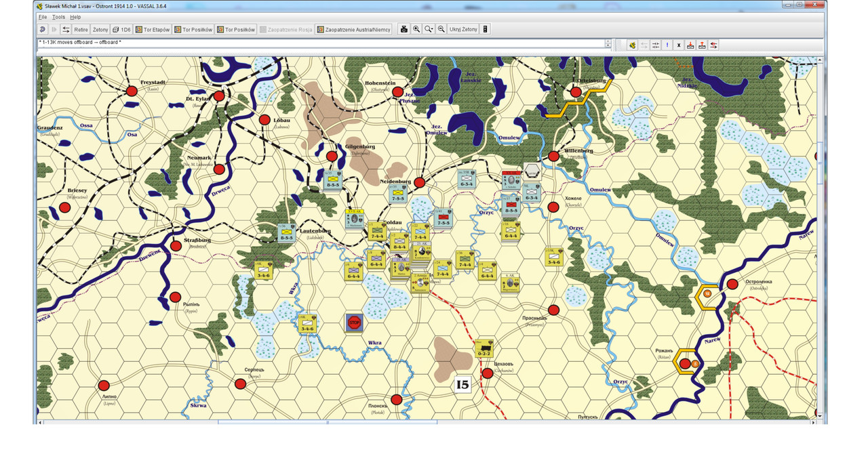Click the disabled Zaopatrzenie Rosja button
The image size is (868, 475).
point(286,29)
